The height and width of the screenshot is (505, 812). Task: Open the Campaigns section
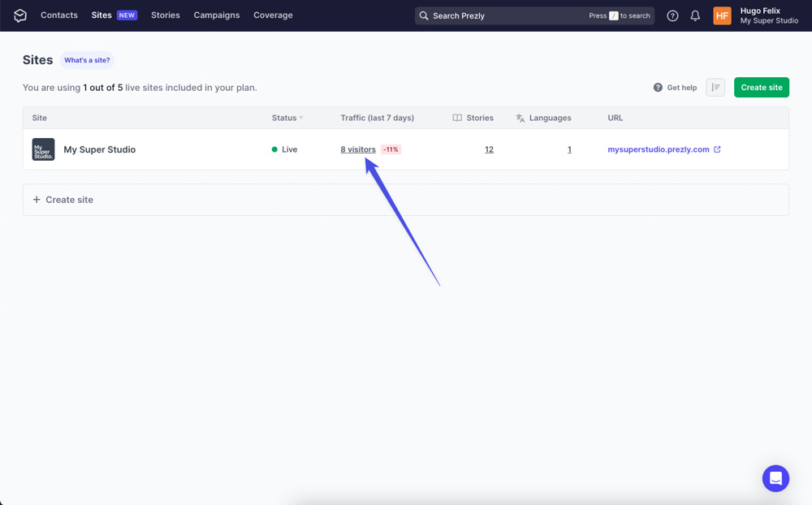point(217,15)
